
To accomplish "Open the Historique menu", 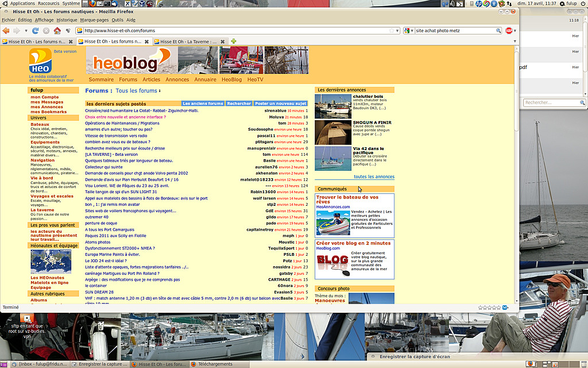I will [x=67, y=20].
